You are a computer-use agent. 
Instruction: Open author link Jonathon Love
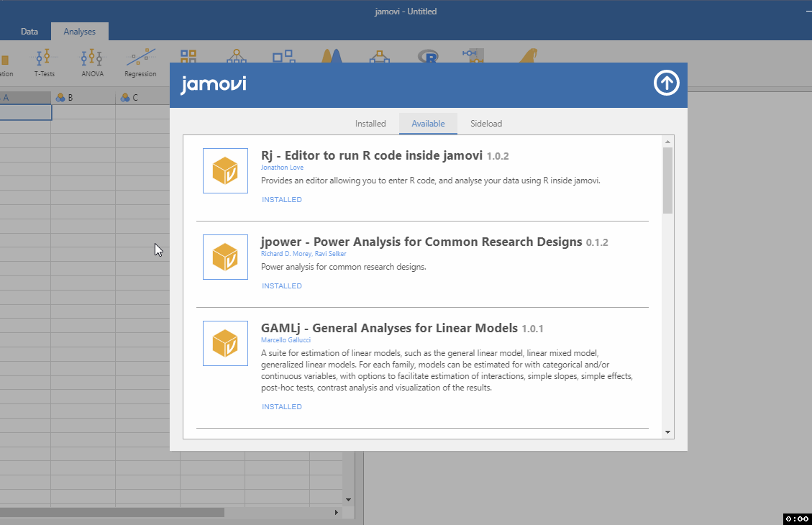(282, 168)
